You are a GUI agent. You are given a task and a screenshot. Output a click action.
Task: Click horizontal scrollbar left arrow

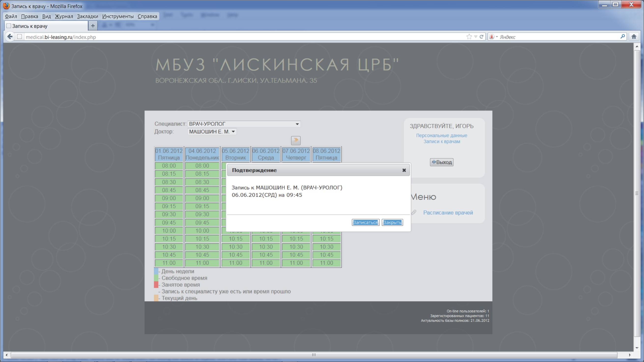click(x=6, y=355)
